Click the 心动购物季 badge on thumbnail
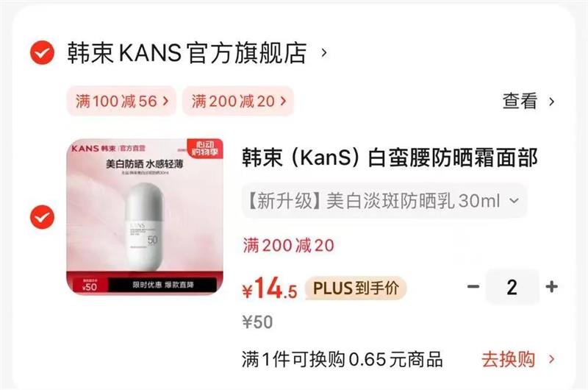This screenshot has height=390, width=588. 205,148
